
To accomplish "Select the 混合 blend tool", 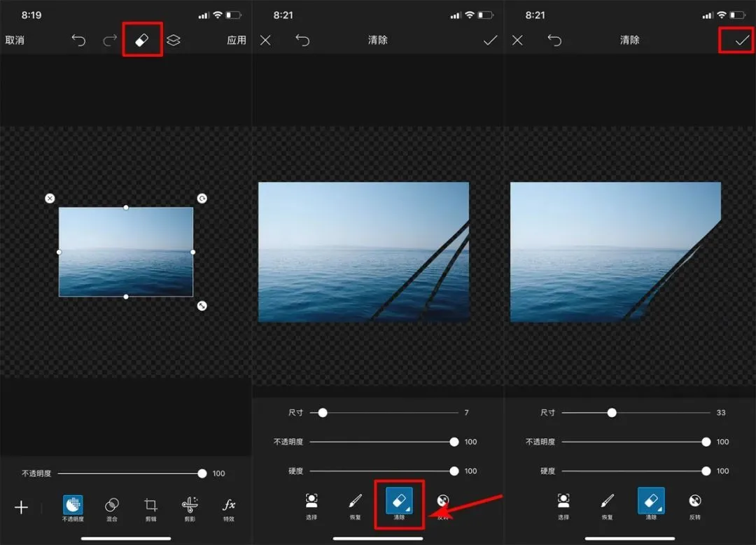I will (112, 505).
